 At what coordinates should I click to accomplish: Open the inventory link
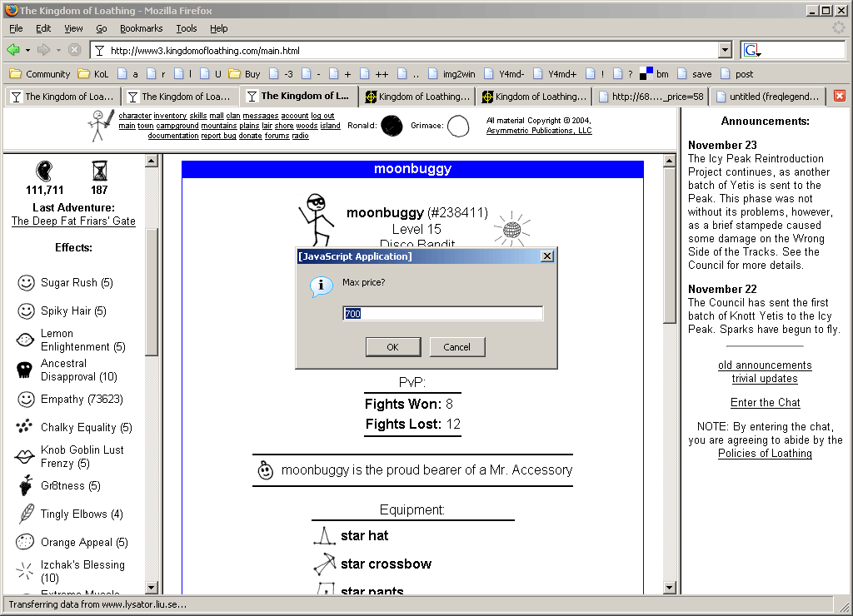(x=170, y=115)
